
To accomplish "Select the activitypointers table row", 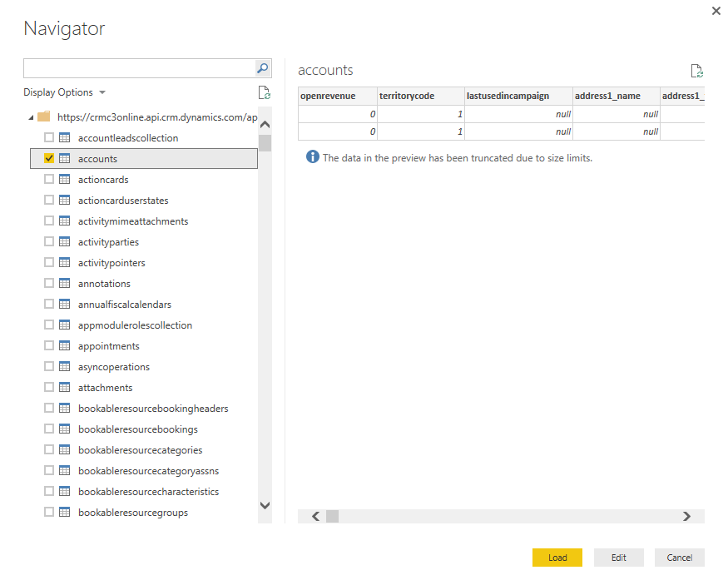I will tap(144, 263).
